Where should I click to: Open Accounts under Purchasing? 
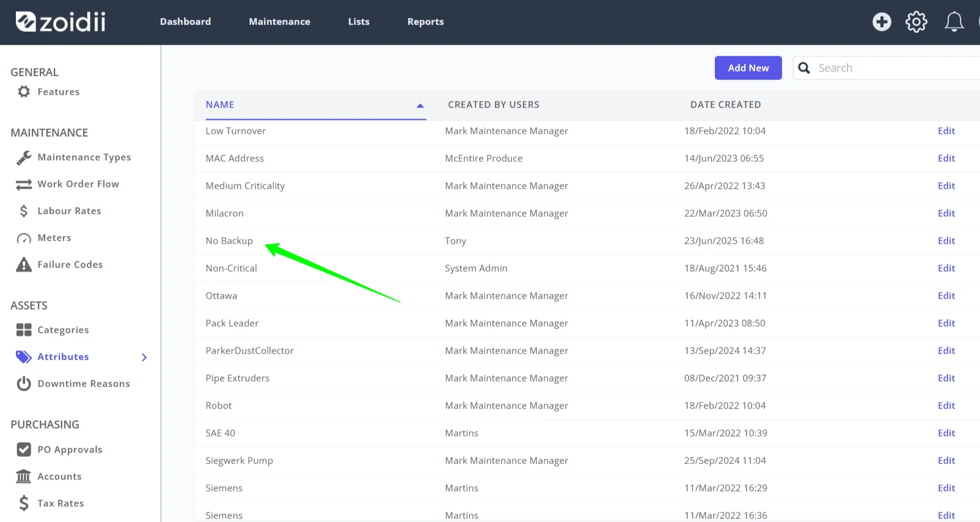click(59, 477)
